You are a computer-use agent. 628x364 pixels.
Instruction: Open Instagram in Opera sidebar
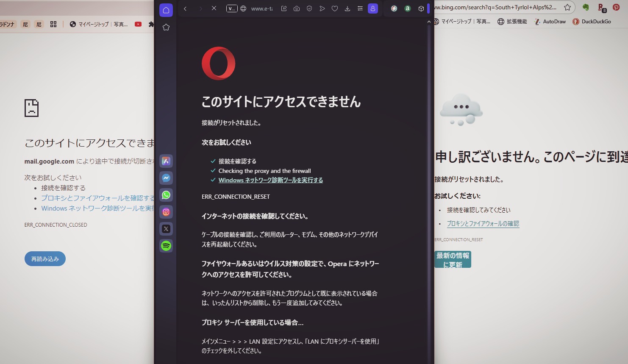tap(166, 212)
